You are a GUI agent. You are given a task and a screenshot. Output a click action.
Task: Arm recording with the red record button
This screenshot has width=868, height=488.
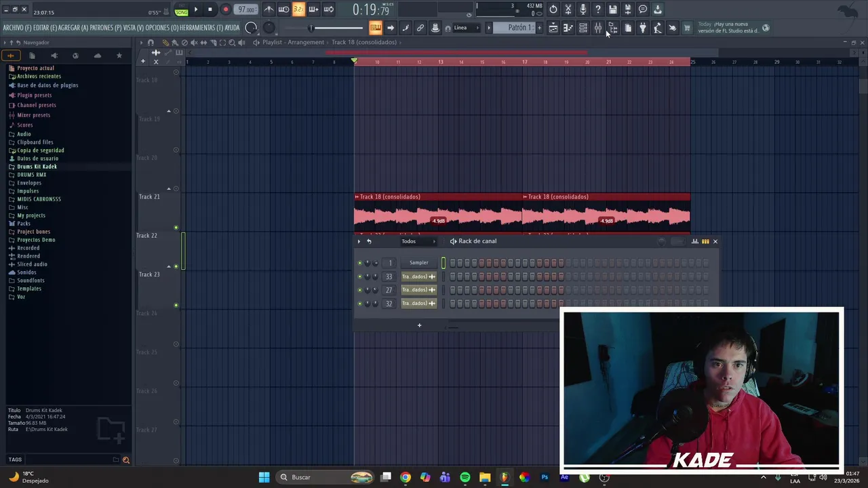click(x=225, y=9)
